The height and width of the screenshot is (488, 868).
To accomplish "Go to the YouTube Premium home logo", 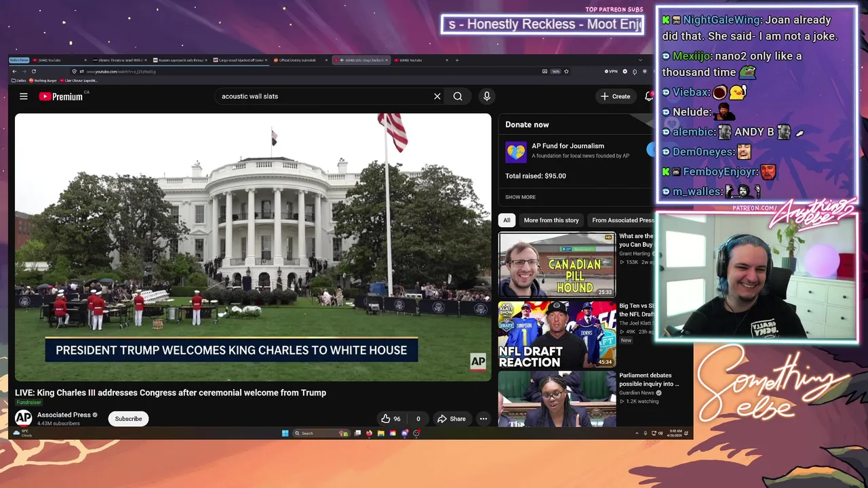I will tap(60, 96).
